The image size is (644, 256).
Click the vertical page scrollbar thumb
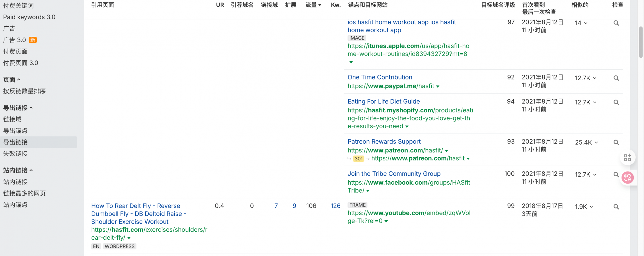pyautogui.click(x=641, y=42)
